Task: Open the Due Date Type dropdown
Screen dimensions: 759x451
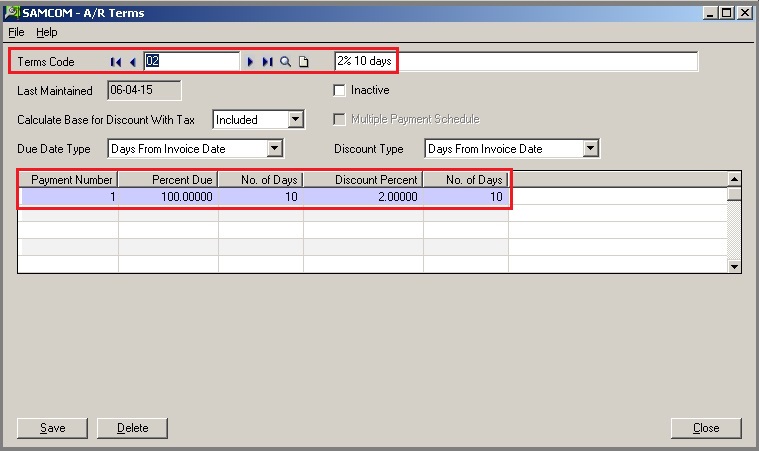Action: coord(275,149)
